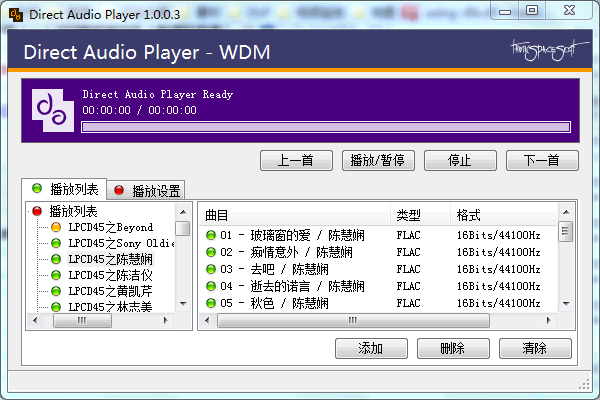The height and width of the screenshot is (400, 600).
Task: Click red icon of 播放列表 tree root
Action: (x=37, y=211)
